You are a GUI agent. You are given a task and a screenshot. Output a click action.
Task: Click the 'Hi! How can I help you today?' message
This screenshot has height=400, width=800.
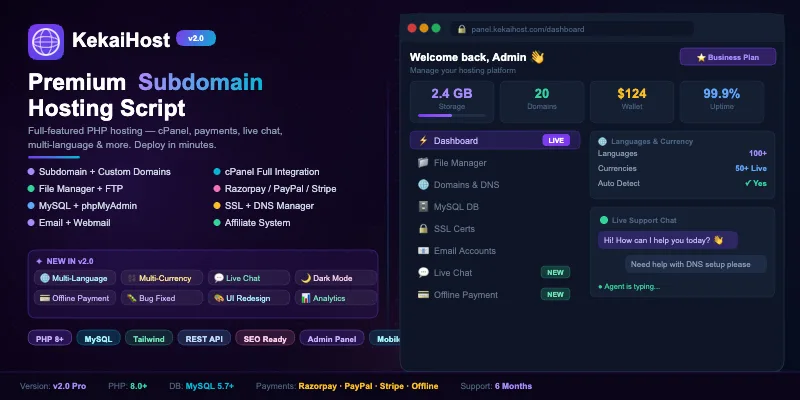(668, 240)
